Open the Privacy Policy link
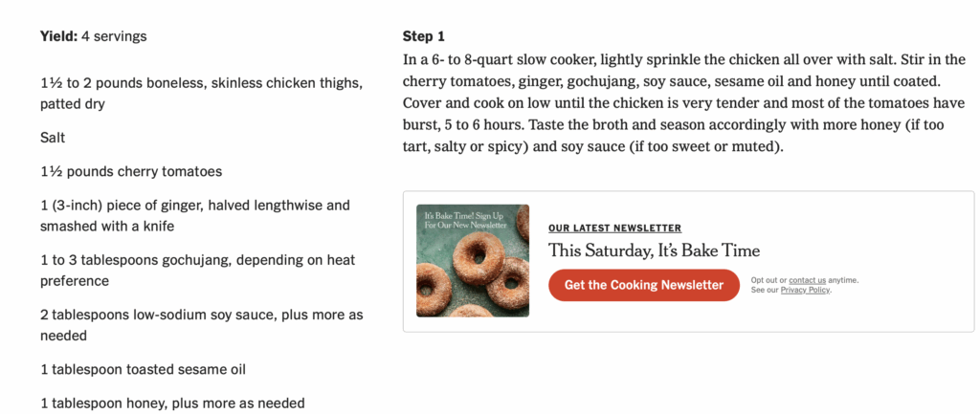980x414 pixels. tap(805, 290)
